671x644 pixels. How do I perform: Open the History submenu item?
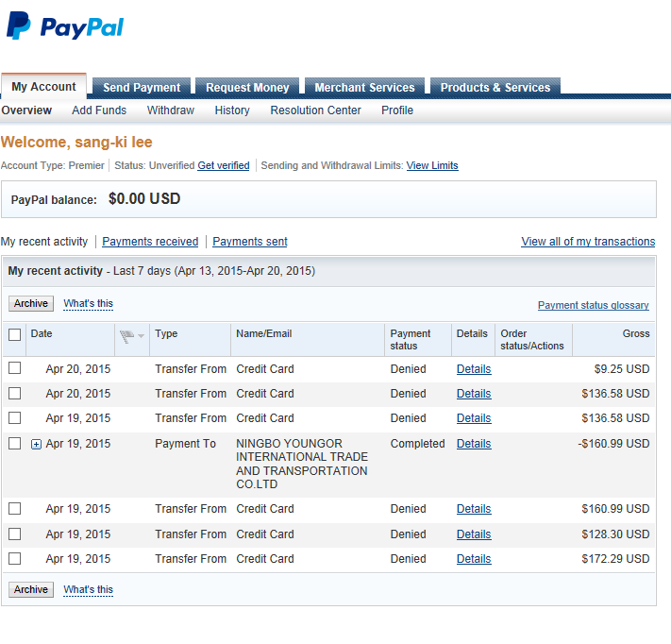tap(232, 110)
